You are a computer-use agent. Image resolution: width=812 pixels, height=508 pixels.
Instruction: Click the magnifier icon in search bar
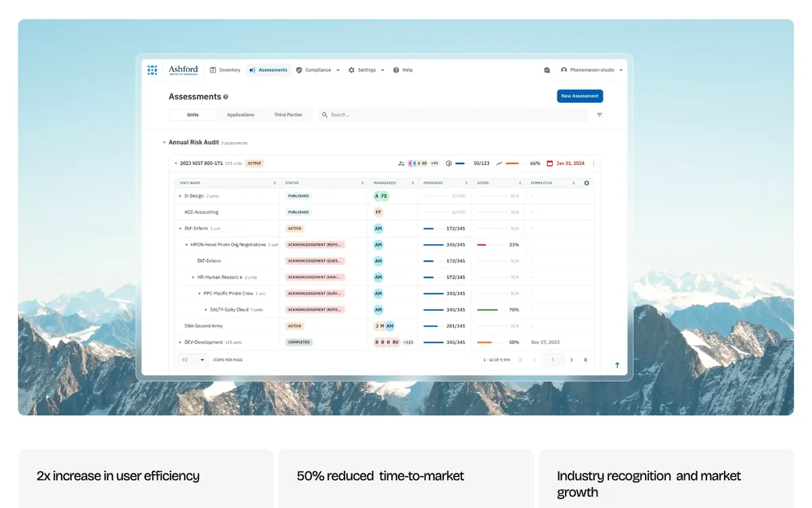pyautogui.click(x=325, y=115)
